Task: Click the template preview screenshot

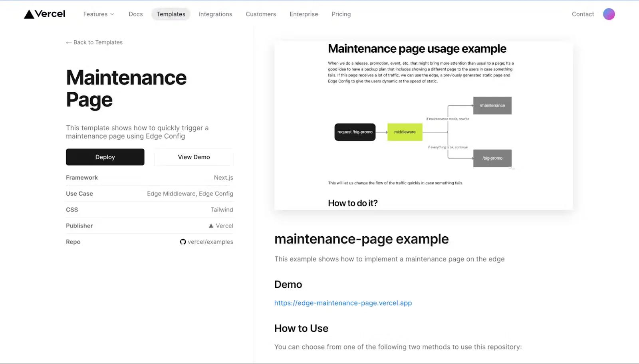Action: click(424, 125)
